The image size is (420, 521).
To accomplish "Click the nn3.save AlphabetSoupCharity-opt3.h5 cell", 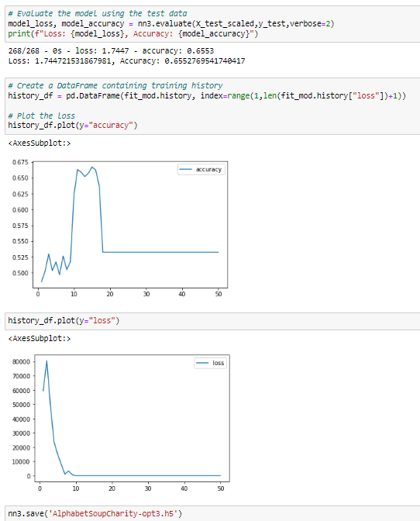I will tap(212, 513).
